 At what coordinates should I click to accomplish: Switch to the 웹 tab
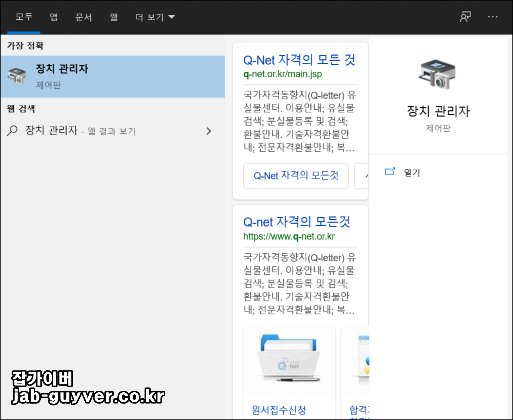114,17
